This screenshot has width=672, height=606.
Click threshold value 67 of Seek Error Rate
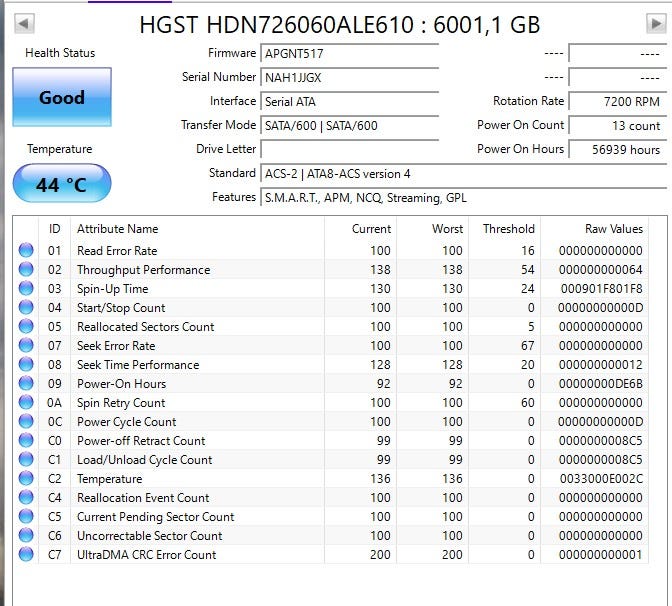528,346
